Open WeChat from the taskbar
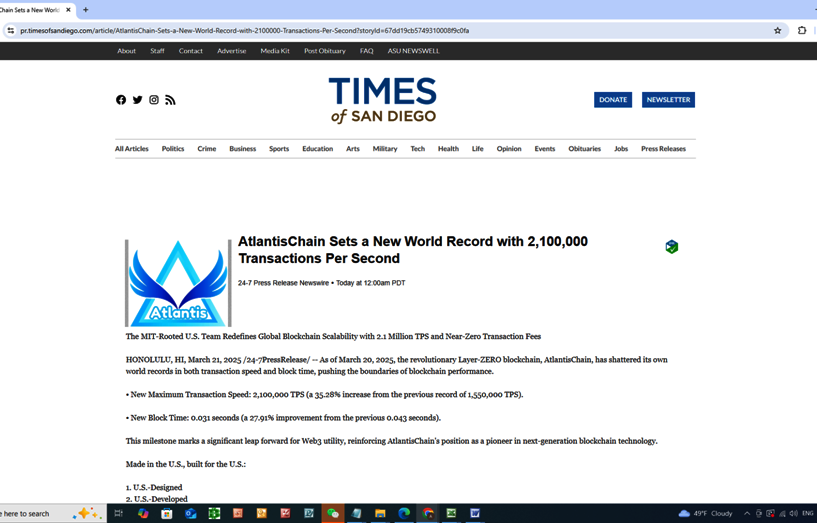 [x=333, y=513]
